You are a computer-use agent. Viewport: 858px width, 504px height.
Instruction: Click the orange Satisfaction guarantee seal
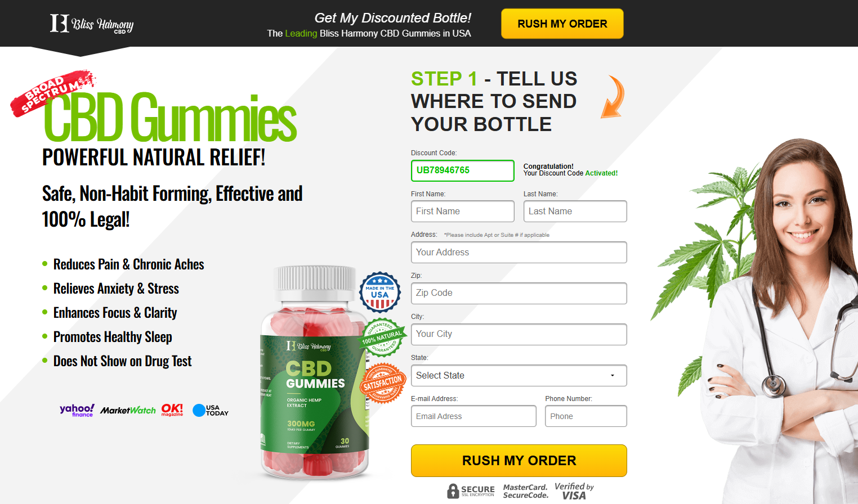tap(383, 383)
